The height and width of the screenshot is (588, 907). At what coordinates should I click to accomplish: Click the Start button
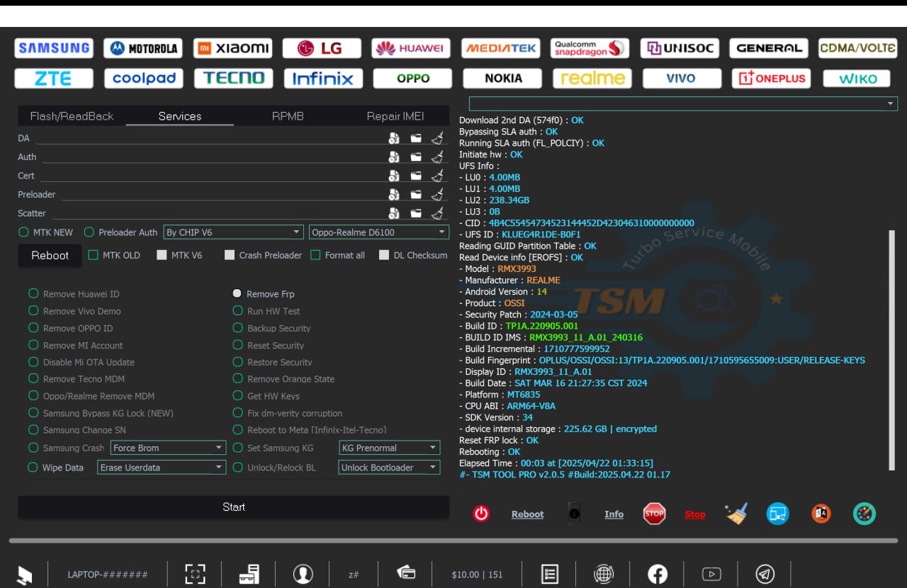click(x=234, y=507)
